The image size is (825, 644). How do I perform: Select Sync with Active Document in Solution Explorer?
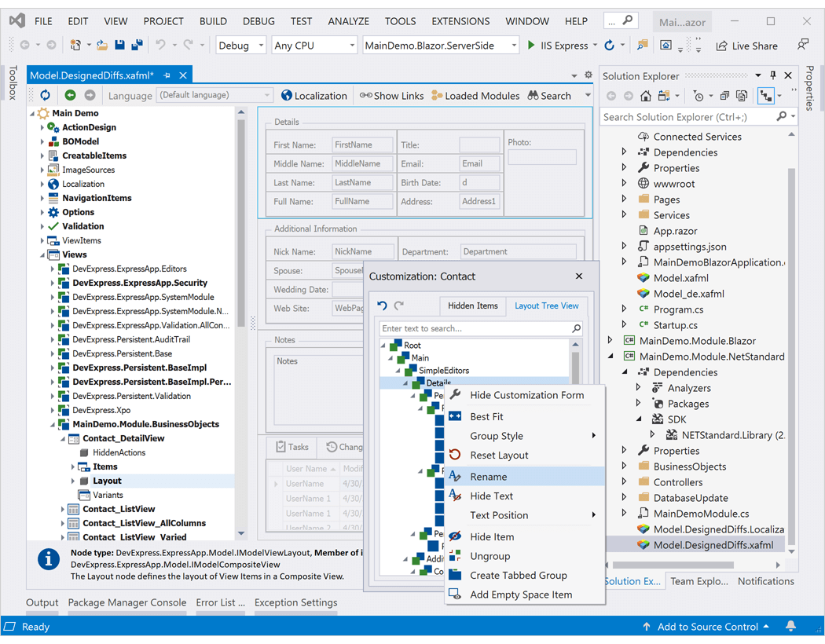[x=766, y=94]
